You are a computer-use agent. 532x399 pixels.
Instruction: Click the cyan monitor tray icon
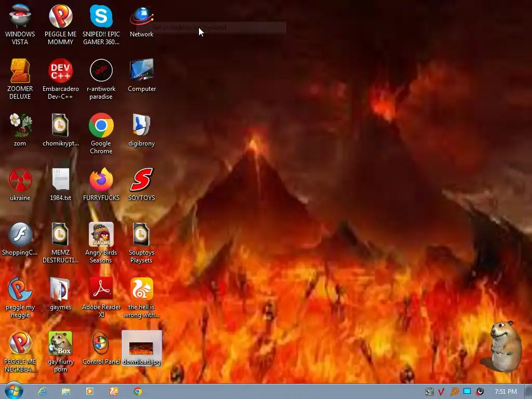(x=467, y=392)
